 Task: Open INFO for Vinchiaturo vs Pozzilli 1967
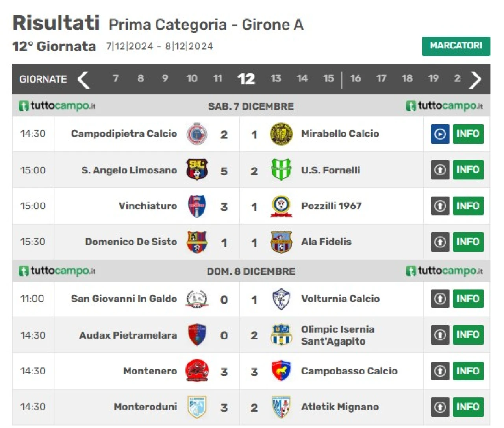click(468, 206)
